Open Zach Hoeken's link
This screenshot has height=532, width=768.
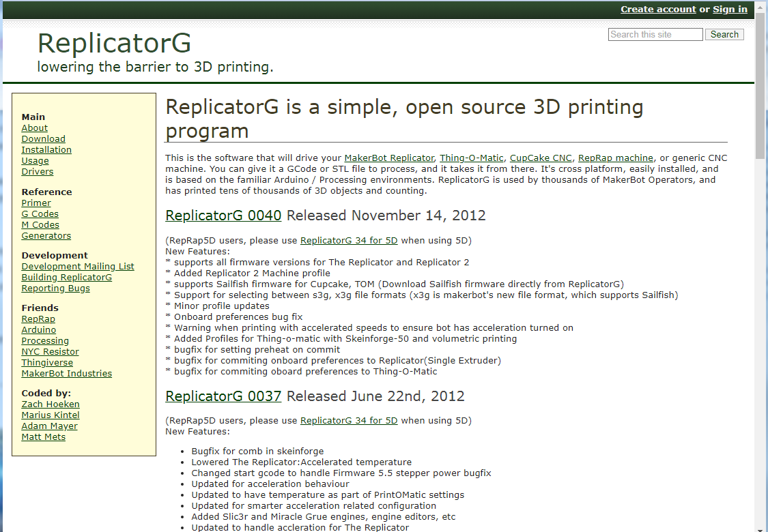click(51, 404)
